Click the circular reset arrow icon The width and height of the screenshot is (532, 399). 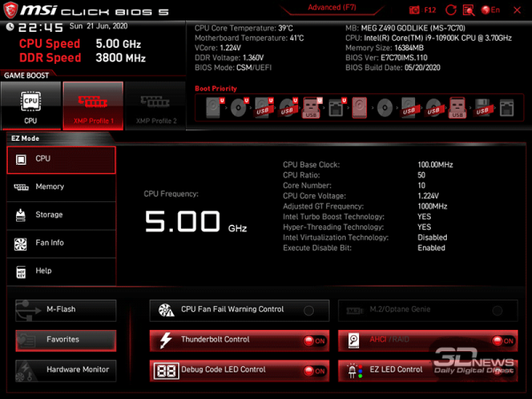452,10
